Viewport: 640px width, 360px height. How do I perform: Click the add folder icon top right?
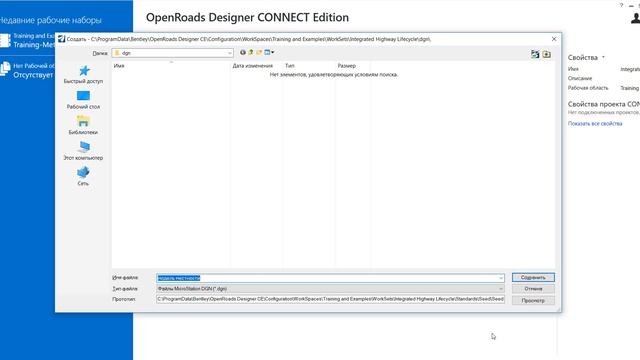547,54
